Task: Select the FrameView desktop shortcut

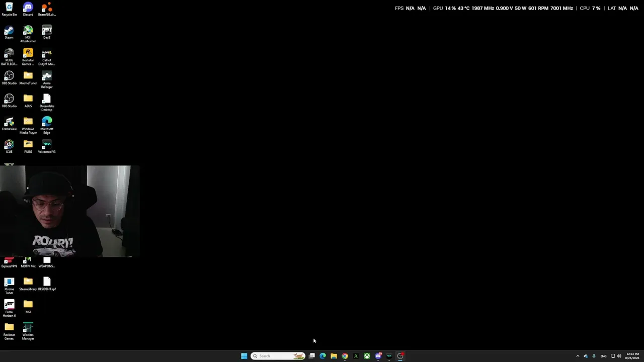Action: [x=9, y=124]
